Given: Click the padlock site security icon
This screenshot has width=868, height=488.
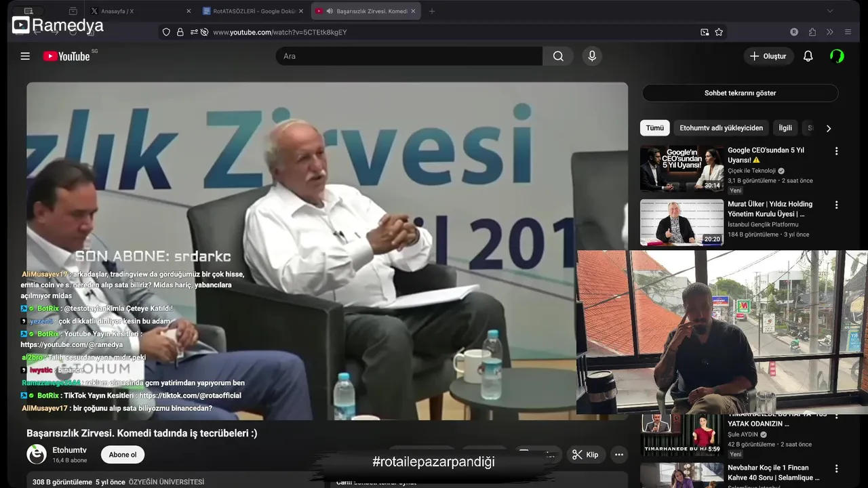Looking at the screenshot, I should click(180, 32).
